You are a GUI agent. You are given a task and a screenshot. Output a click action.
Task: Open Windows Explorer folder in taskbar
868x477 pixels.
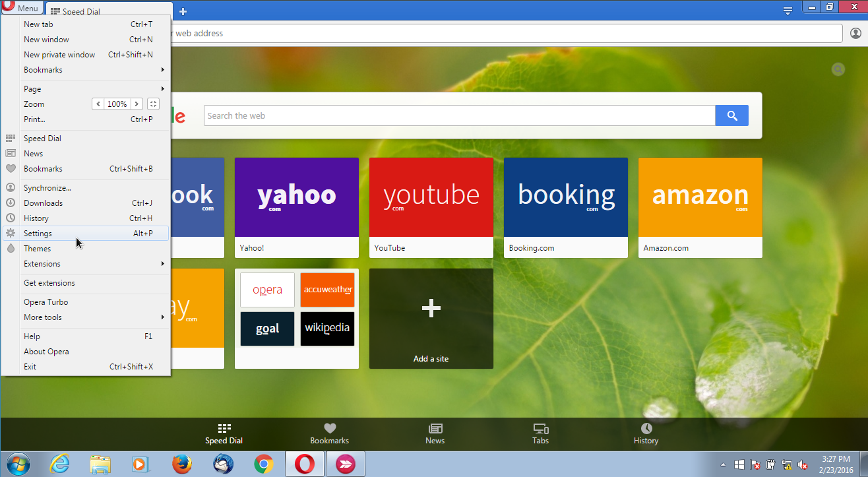tap(100, 464)
